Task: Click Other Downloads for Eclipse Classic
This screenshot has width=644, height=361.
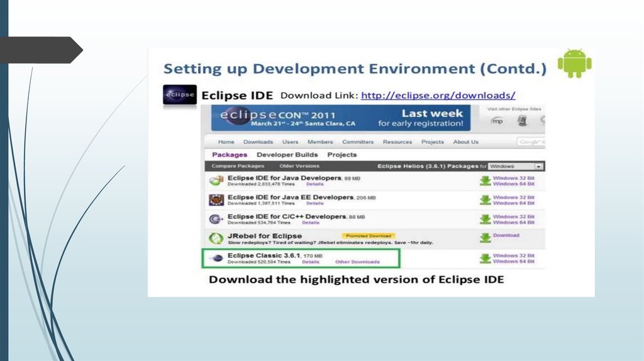Action: (x=357, y=262)
